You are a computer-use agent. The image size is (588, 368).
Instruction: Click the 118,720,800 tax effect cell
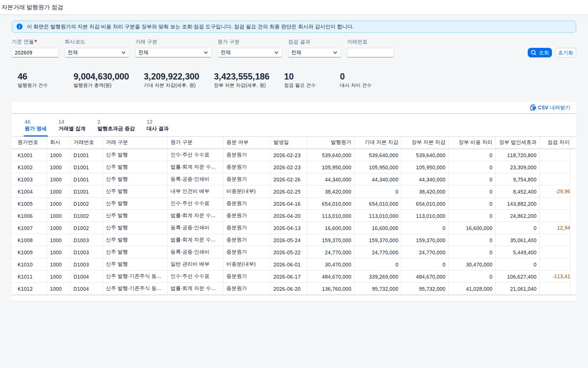pyautogui.click(x=518, y=155)
